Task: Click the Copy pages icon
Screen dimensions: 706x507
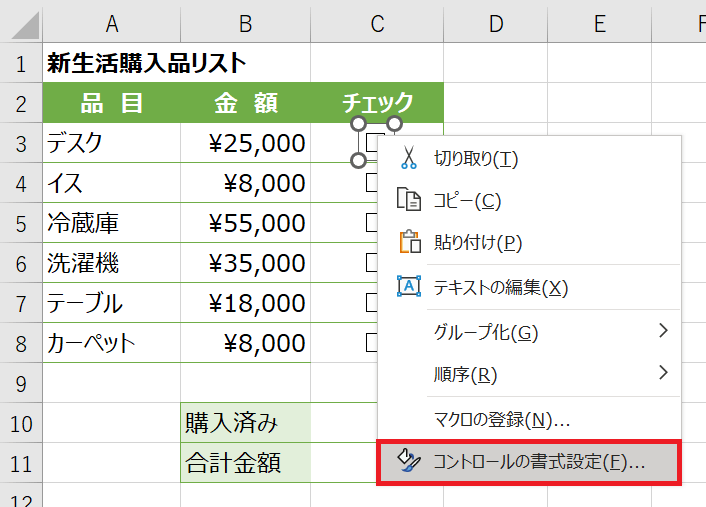Action: 408,200
